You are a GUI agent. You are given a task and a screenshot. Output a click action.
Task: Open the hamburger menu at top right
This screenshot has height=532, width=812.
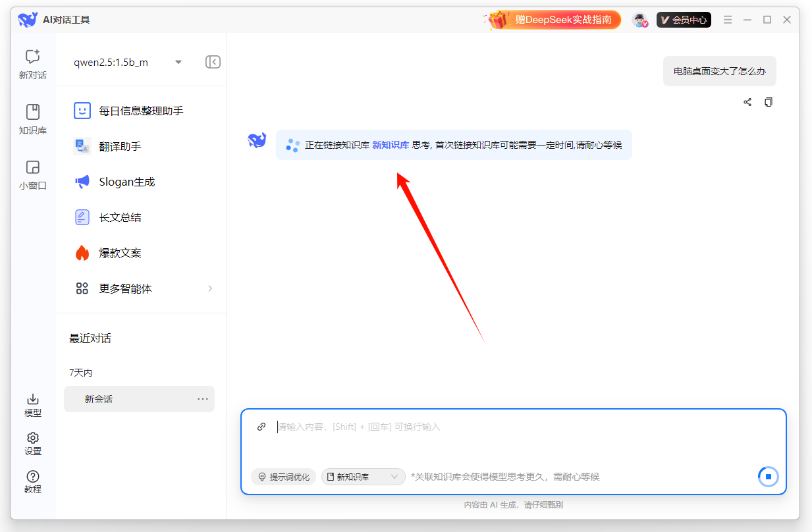coord(727,20)
